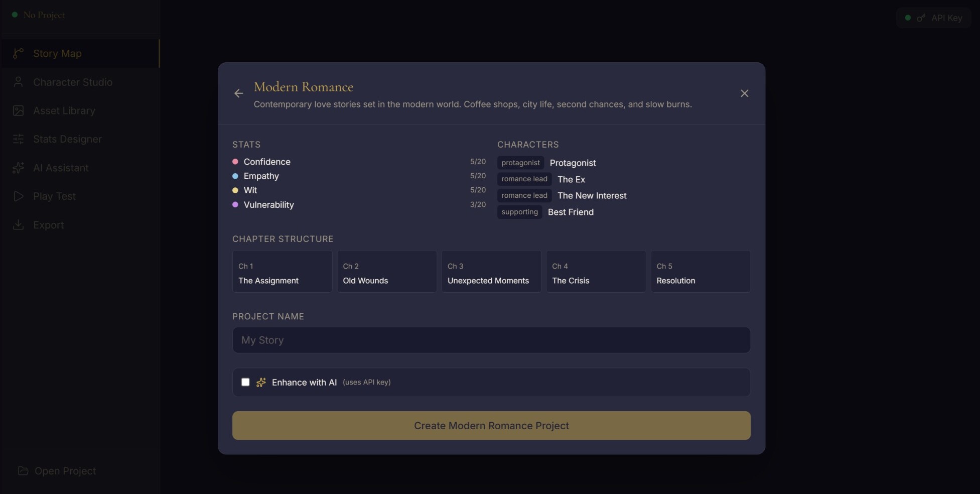Dismiss the Modern Romance dialog
Image resolution: width=980 pixels, height=494 pixels.
pyautogui.click(x=744, y=93)
